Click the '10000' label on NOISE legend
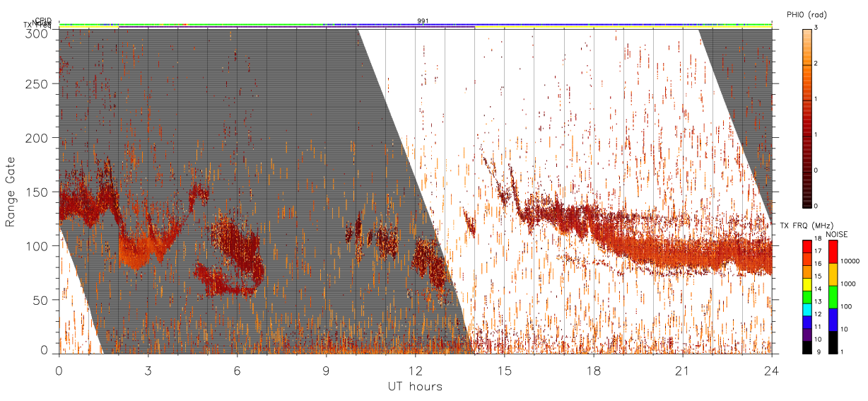868x401 pixels. tap(850, 262)
